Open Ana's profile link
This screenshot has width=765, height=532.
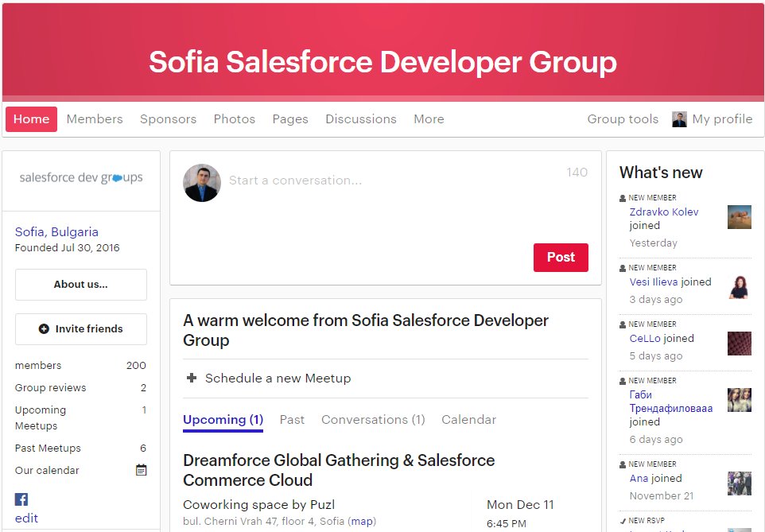click(x=639, y=478)
